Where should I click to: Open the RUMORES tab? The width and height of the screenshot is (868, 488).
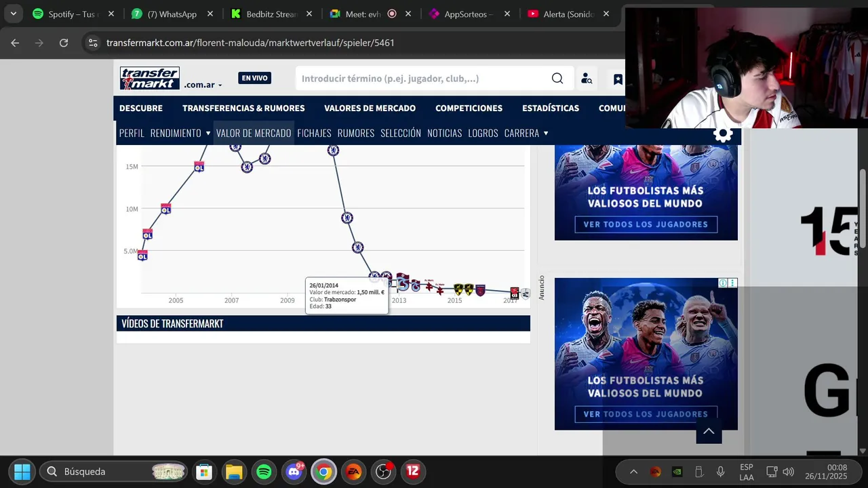click(356, 133)
